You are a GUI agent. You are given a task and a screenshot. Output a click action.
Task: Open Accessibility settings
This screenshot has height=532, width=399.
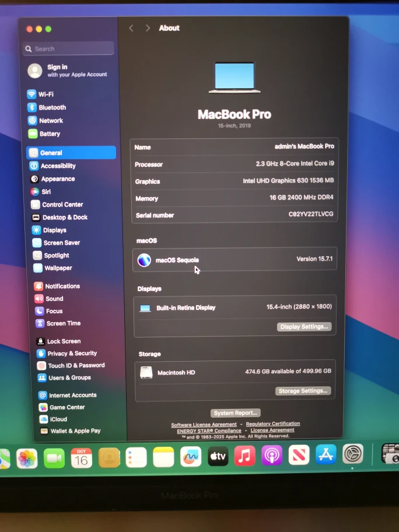click(52, 166)
